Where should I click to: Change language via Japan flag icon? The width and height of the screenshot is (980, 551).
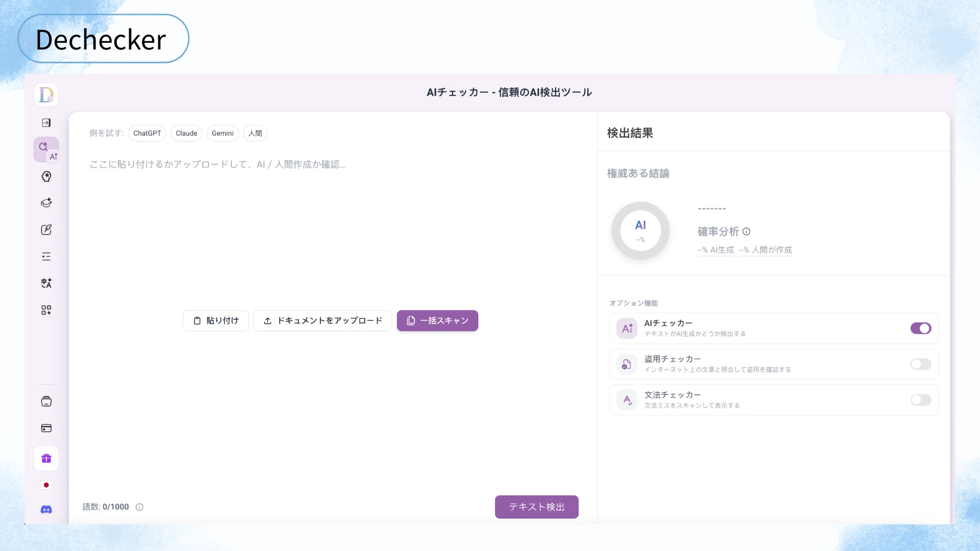(46, 485)
